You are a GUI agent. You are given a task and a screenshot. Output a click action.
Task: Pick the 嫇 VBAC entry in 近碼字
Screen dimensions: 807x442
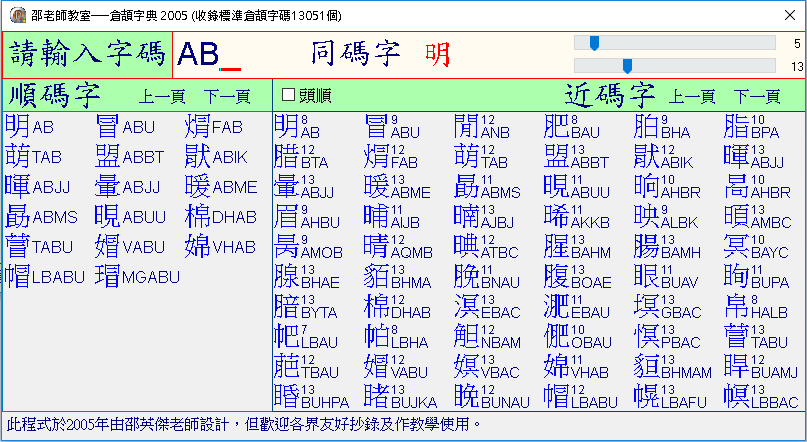[487, 365]
